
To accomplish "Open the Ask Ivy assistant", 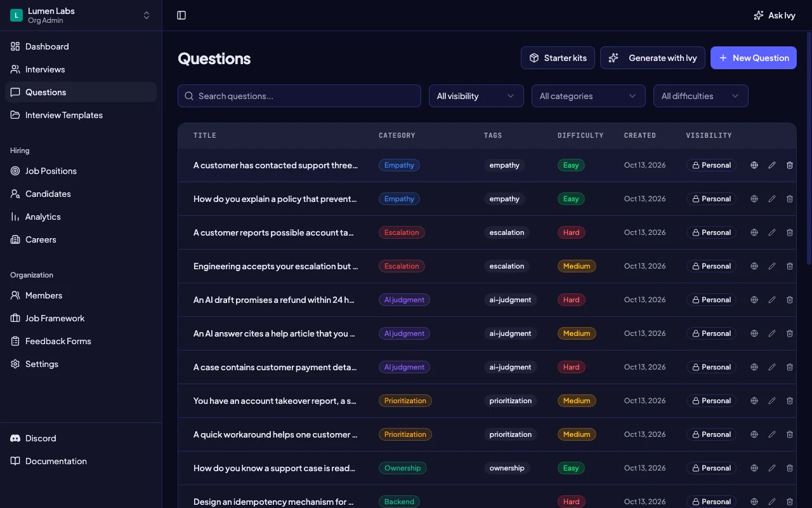I will 774,15.
